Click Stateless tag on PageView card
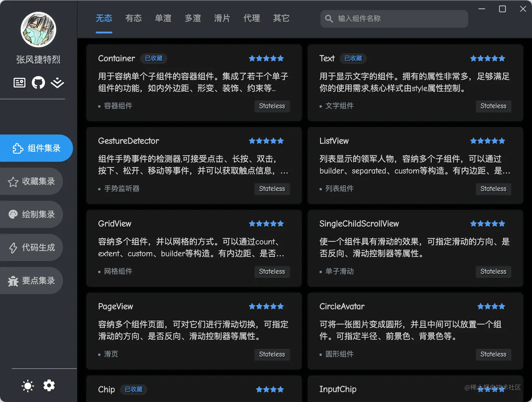The width and height of the screenshot is (532, 402). coord(272,354)
